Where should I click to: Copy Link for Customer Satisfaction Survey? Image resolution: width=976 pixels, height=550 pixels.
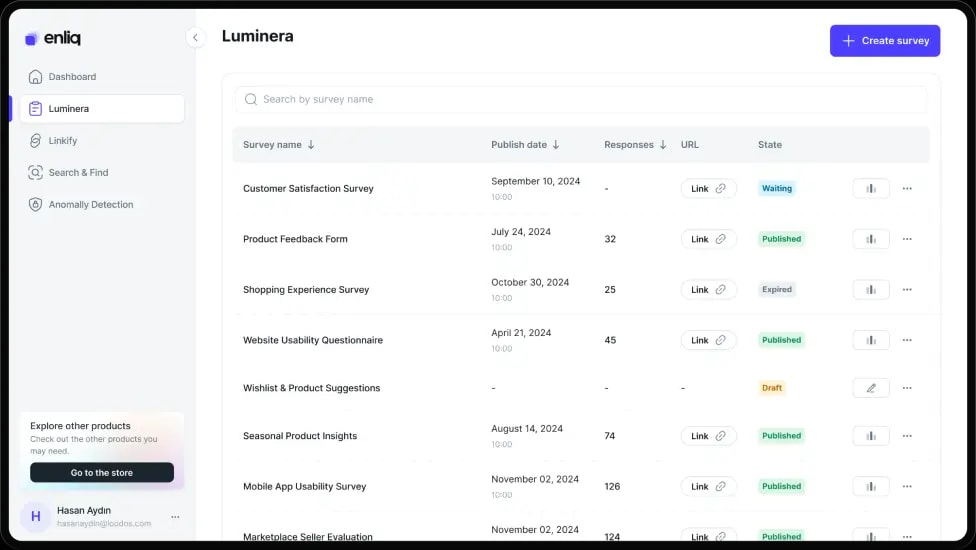point(708,188)
